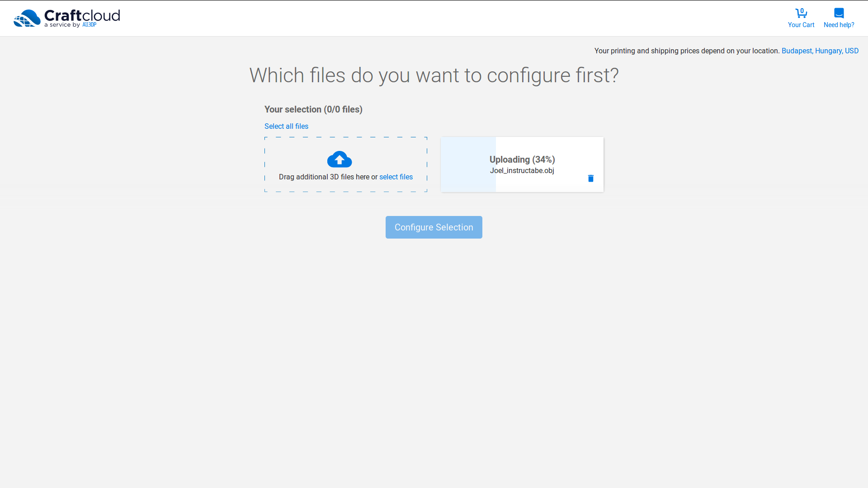Open Your Cart icon

point(801,13)
